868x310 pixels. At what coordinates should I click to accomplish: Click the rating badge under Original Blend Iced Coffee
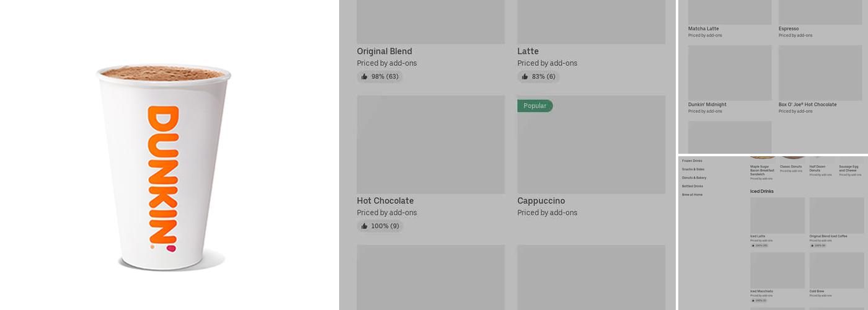(818, 246)
